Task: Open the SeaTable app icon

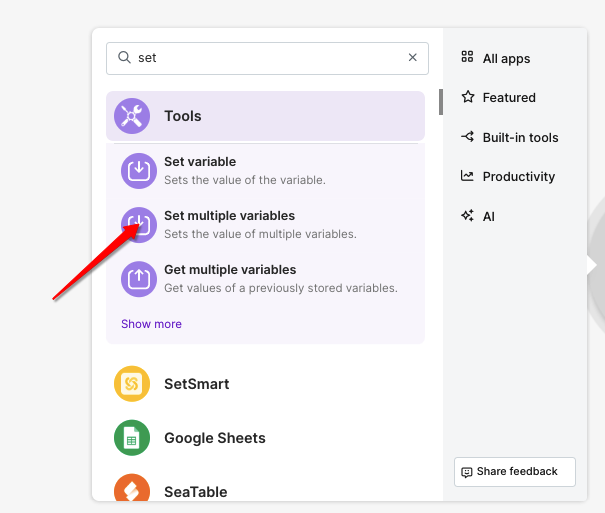Action: click(132, 491)
